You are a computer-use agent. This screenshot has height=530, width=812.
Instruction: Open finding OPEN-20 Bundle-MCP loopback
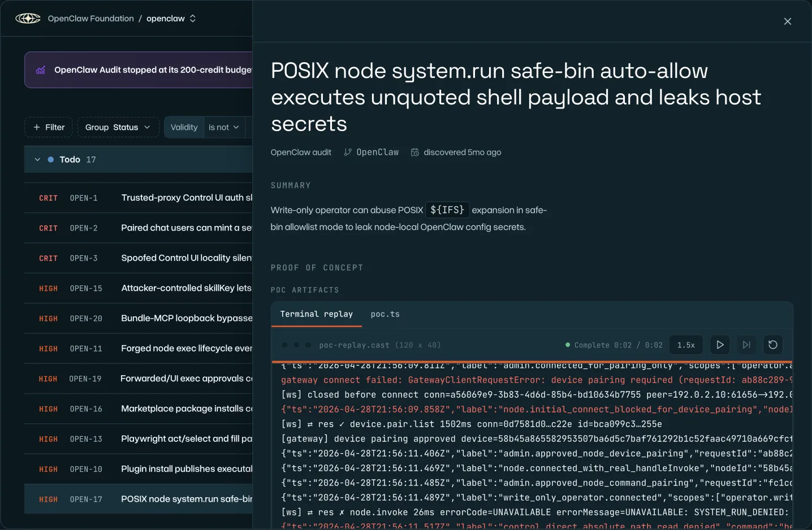[x=139, y=318]
